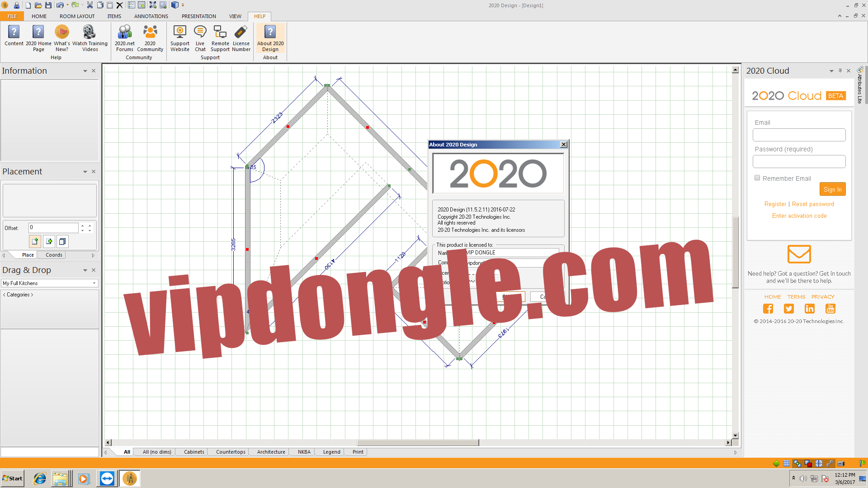The width and height of the screenshot is (868, 488).
Task: Select the ROOM LAYOUT menu tab
Action: coord(76,16)
